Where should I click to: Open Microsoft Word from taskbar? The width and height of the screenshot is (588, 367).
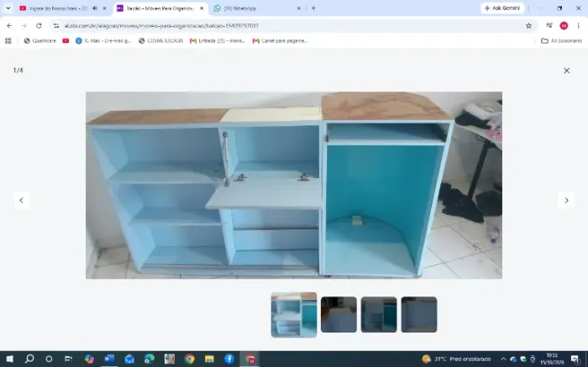[x=109, y=359]
